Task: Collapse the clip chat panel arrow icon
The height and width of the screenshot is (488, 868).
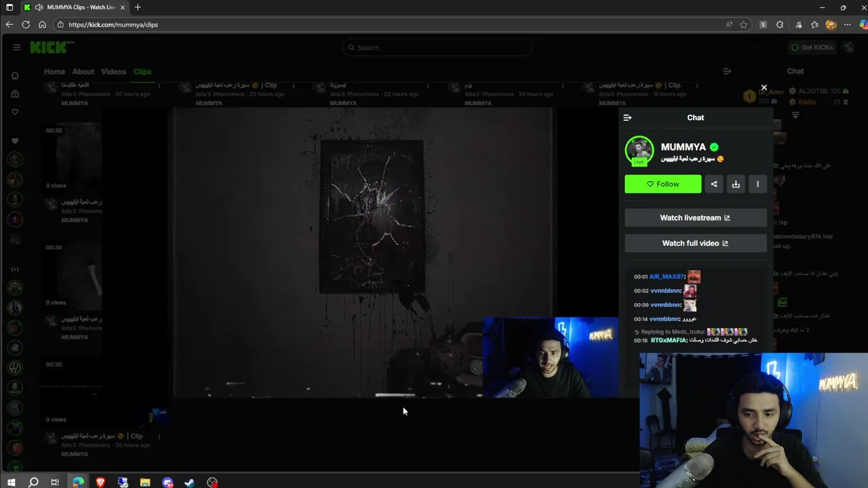Action: (x=627, y=118)
